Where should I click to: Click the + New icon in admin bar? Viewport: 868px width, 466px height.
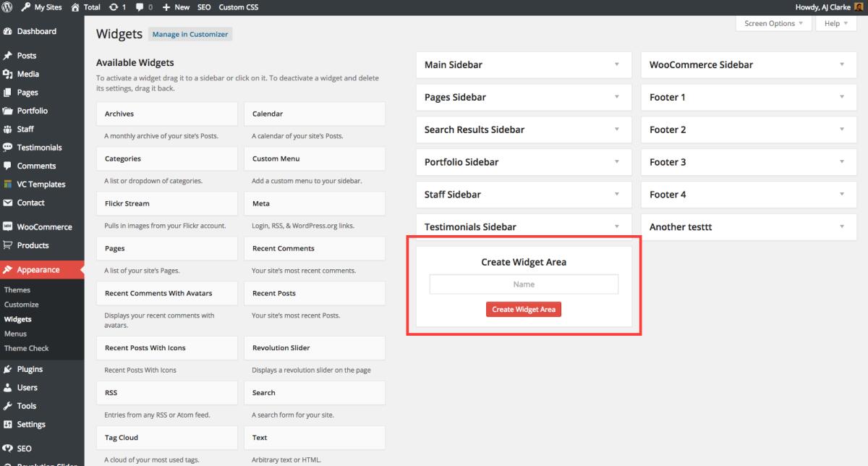point(168,7)
